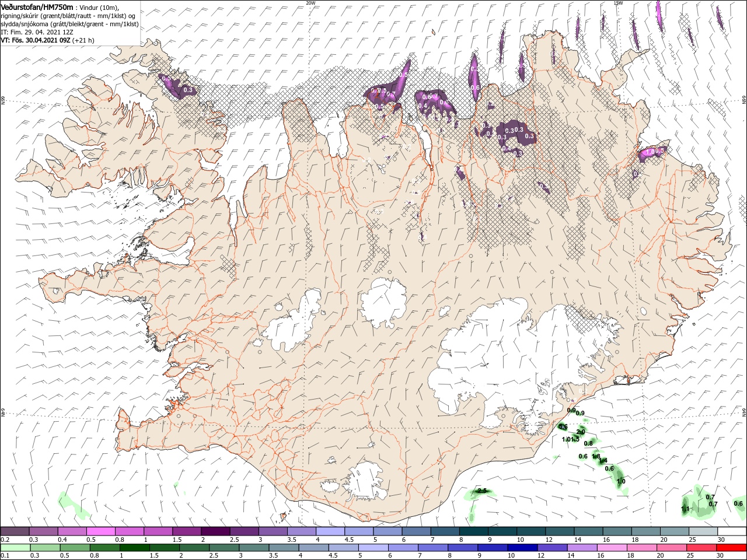Screen dimensions: 747x560
Task: Click the 20W longitude label at the top edge
Action: (x=310, y=2)
